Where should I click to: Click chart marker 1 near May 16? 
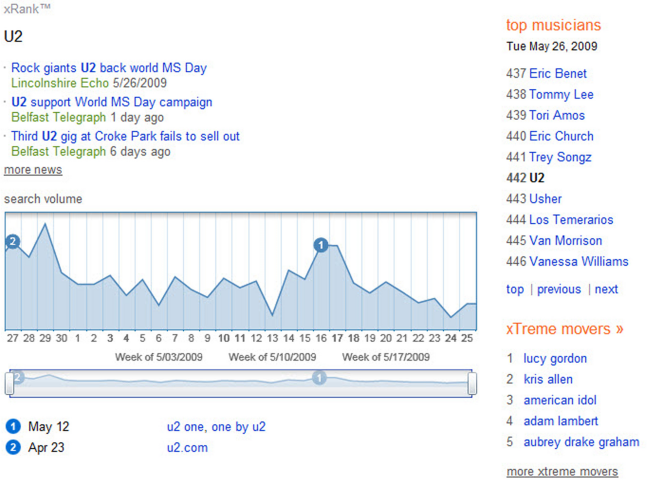(320, 245)
